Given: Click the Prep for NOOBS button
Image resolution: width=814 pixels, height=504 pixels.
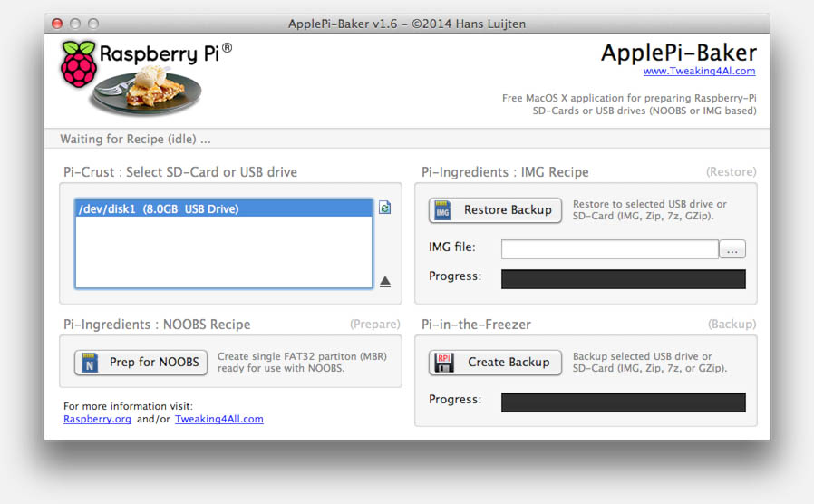Looking at the screenshot, I should [141, 363].
